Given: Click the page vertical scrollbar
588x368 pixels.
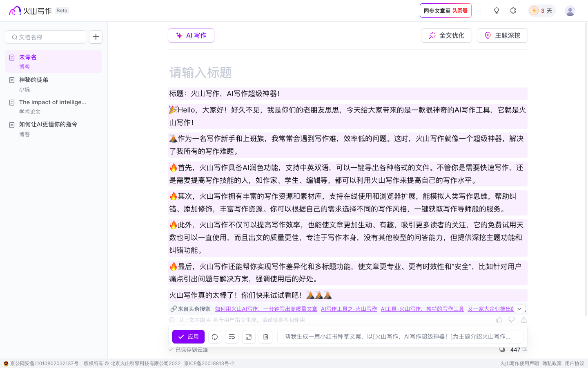Looking at the screenshot, I should tap(586, 168).
